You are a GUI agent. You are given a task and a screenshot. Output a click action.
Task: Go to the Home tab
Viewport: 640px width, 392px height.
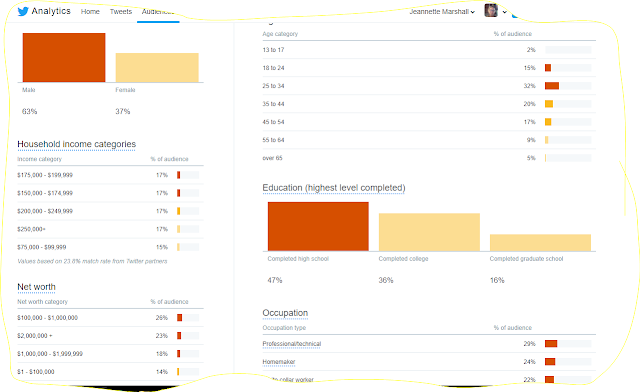90,11
